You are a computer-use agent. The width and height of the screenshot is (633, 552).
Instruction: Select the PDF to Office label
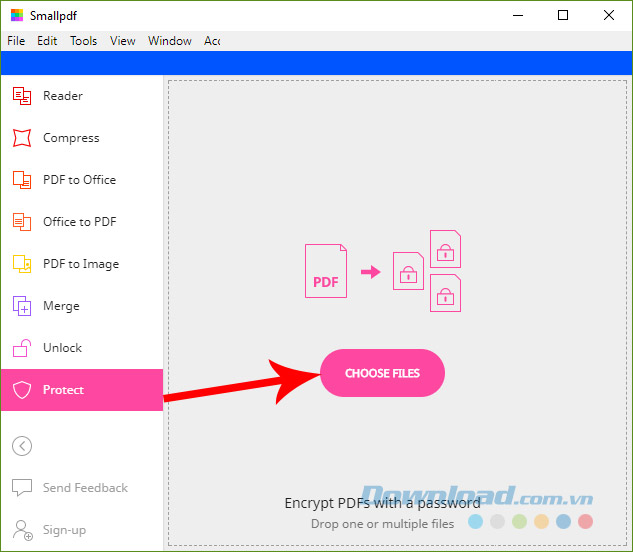pos(80,180)
